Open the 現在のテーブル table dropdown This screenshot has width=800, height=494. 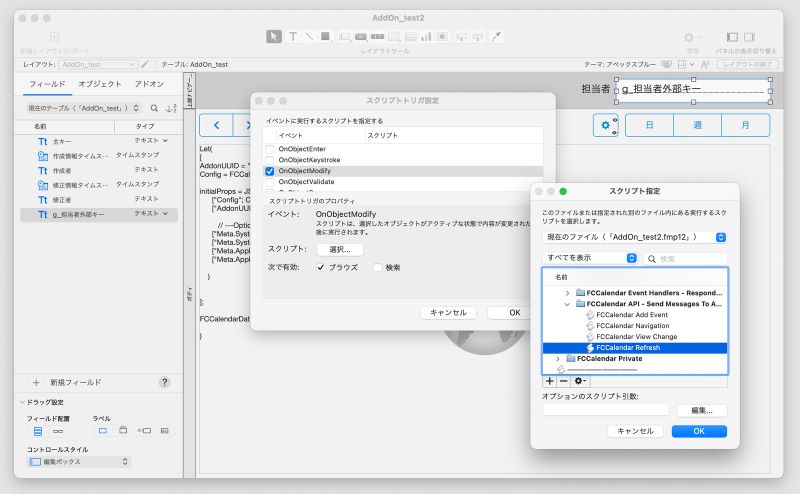point(83,108)
